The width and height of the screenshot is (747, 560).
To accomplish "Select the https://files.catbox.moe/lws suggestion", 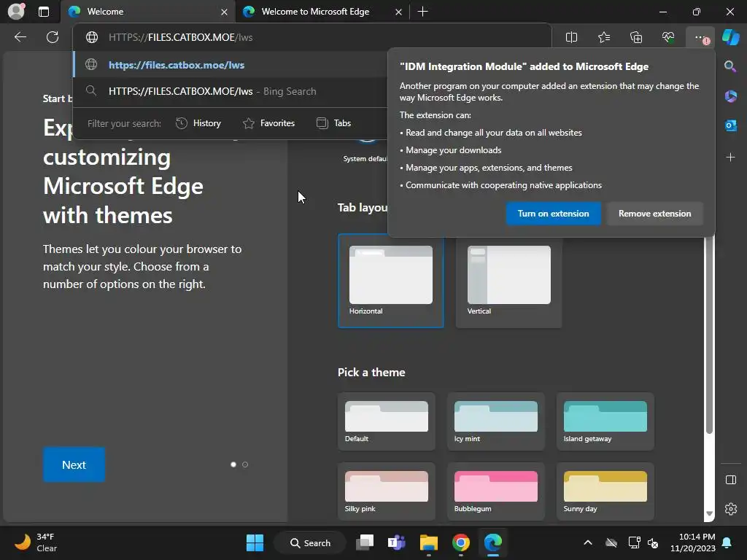I will (x=231, y=65).
